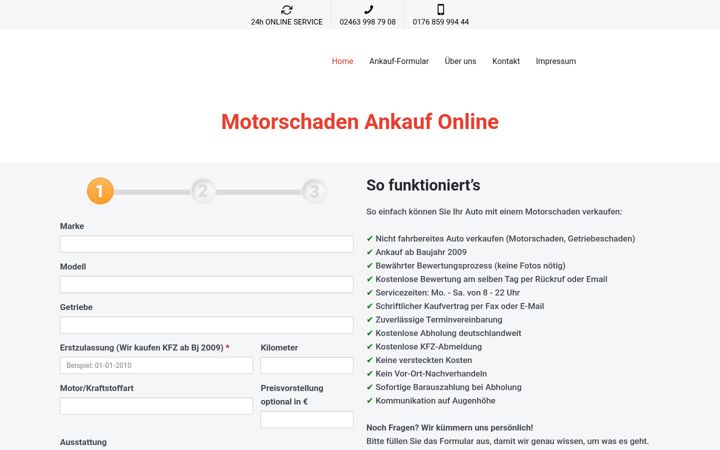Click the 'Kostenlose Abholung deutschlandweit' text
Screen dimensions: 720x450
448,333
